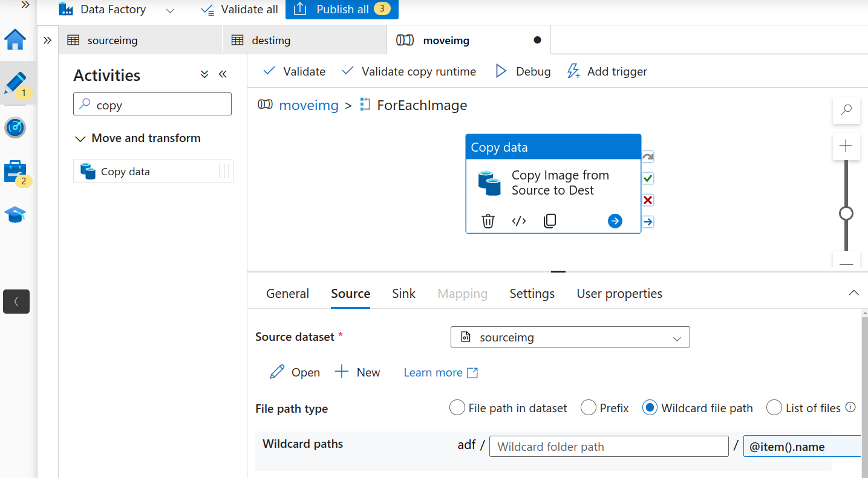Click the dark collapse arrow button on left
Image resolution: width=868 pixels, height=478 pixels.
[16, 302]
